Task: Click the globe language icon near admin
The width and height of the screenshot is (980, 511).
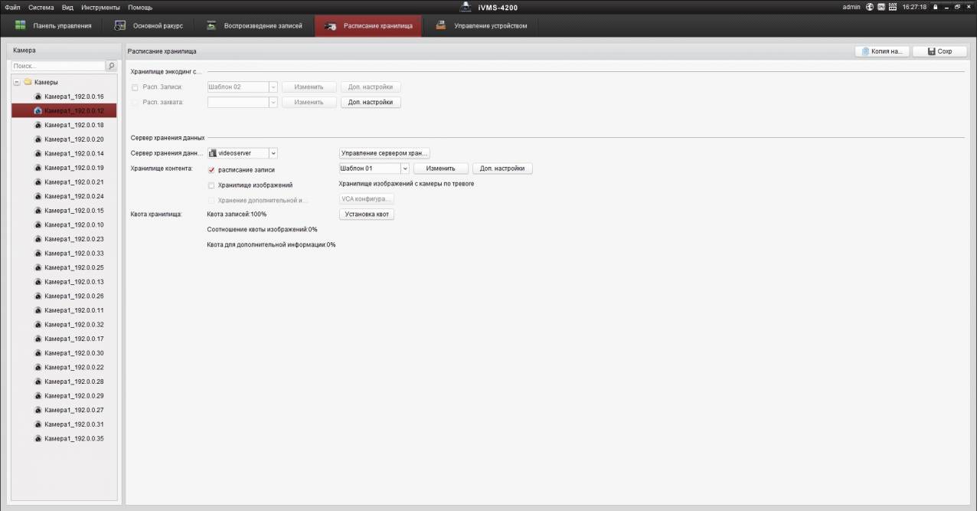Action: 869,6
